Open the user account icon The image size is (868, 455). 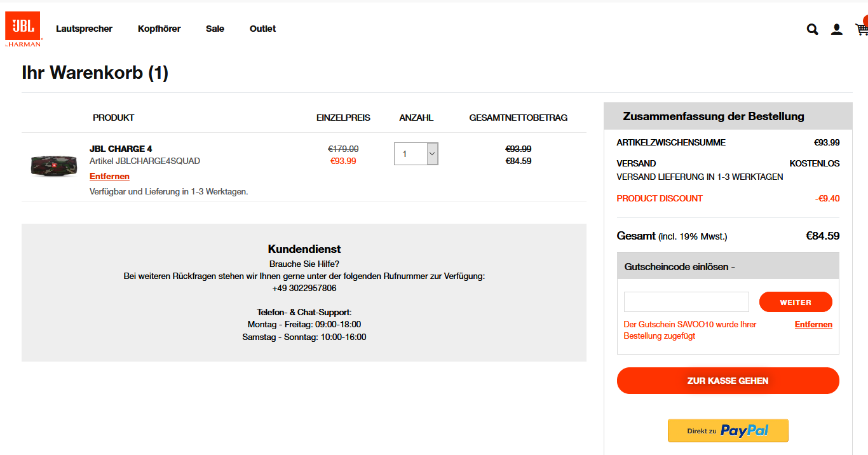837,29
